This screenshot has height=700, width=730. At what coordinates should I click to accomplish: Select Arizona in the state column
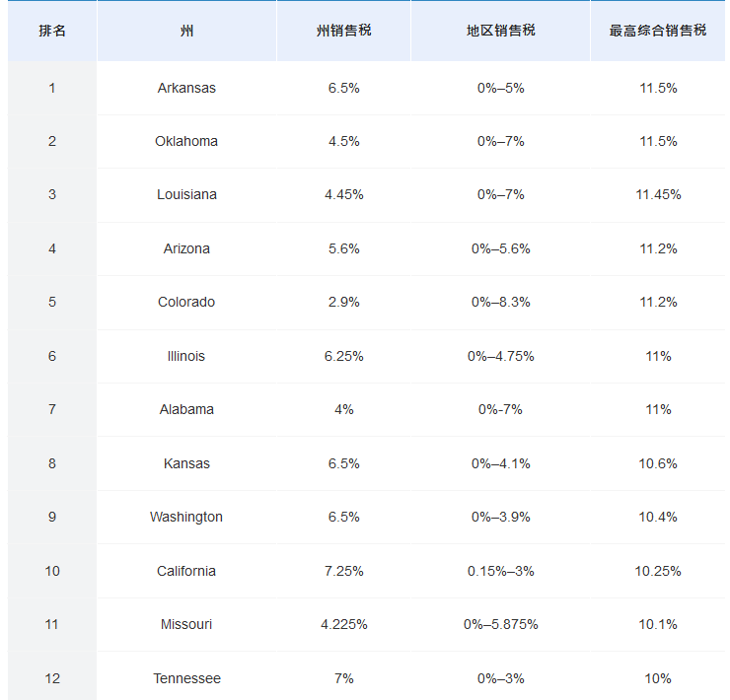click(x=186, y=248)
